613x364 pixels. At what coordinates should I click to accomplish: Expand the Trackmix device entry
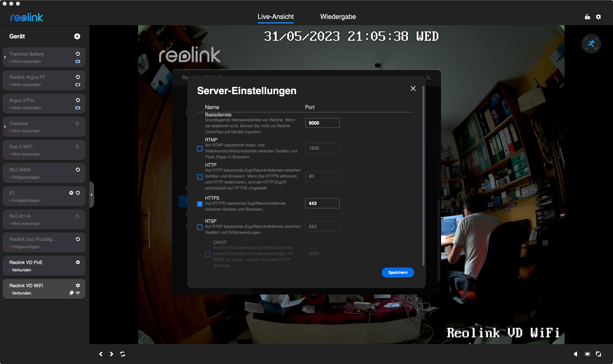[5, 127]
